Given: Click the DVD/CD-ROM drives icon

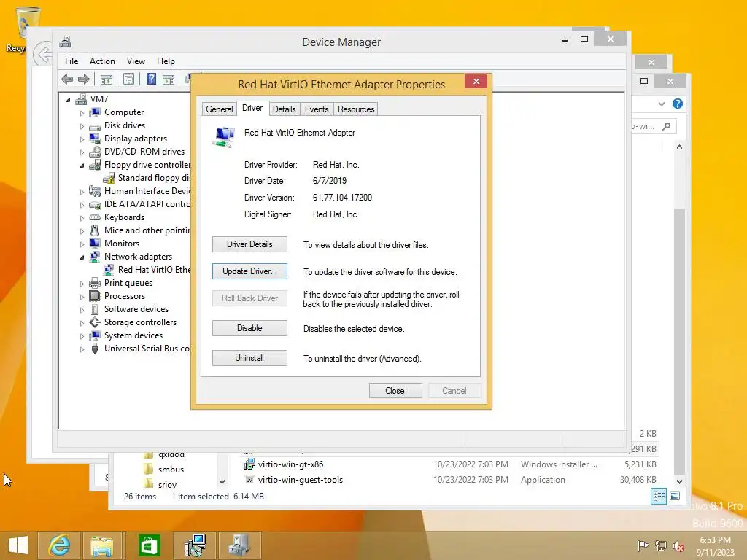Looking at the screenshot, I should click(95, 152).
